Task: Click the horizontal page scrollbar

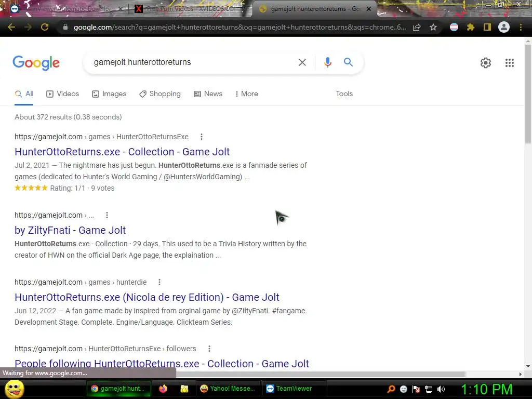Action: coord(321,374)
